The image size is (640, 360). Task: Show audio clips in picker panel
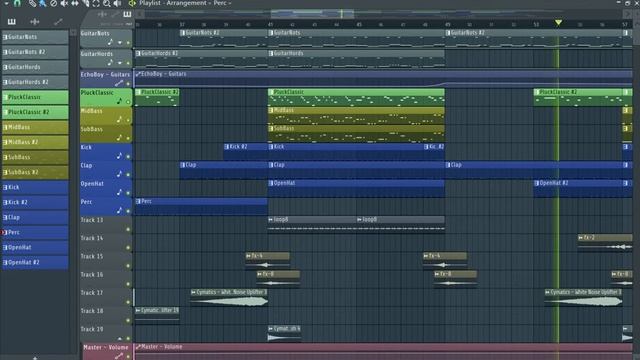(x=35, y=21)
